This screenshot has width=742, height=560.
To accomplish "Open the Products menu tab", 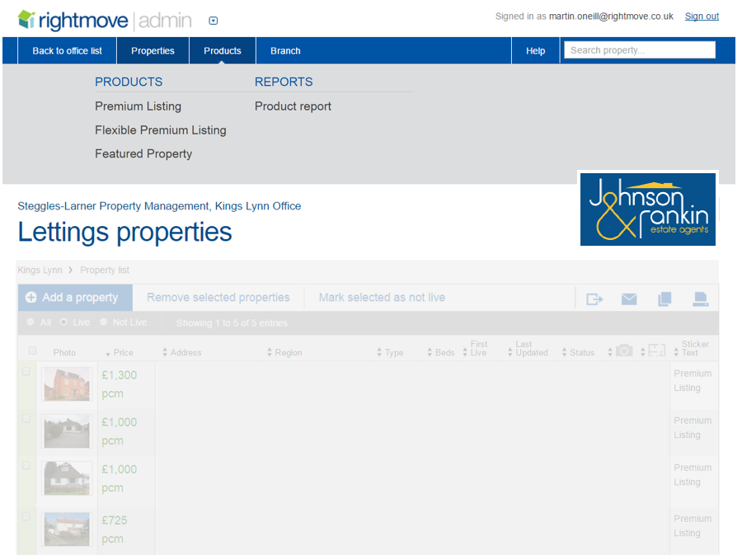I will tap(223, 50).
